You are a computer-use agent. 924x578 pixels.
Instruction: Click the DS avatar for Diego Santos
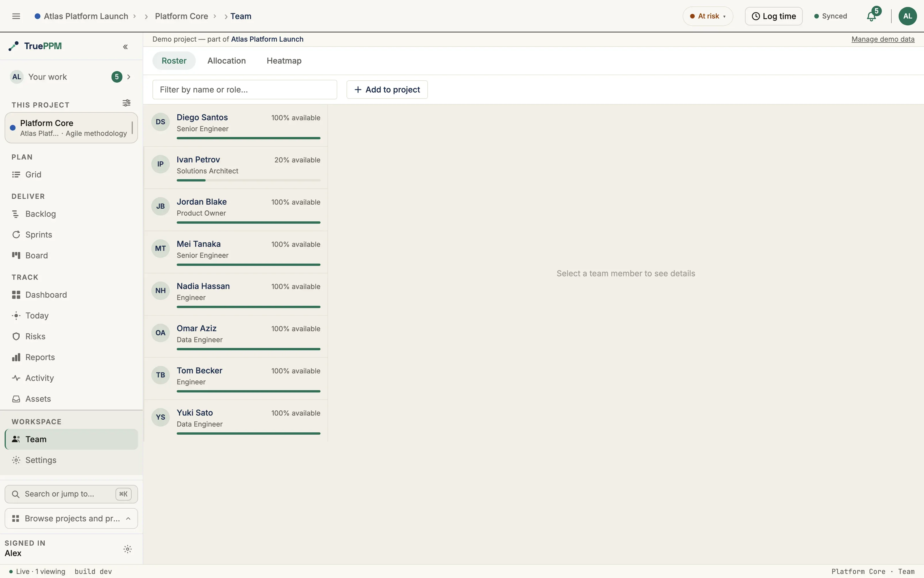160,122
